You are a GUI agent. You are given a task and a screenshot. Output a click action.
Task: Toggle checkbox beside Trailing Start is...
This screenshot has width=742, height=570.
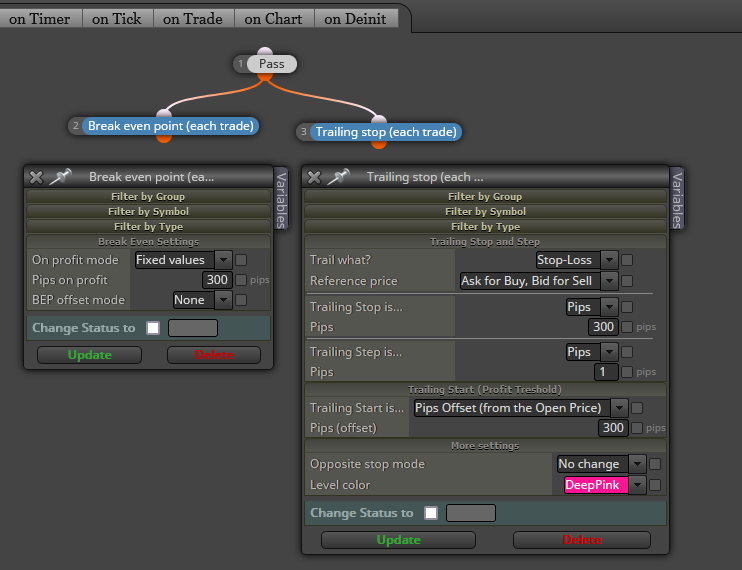(x=637, y=408)
